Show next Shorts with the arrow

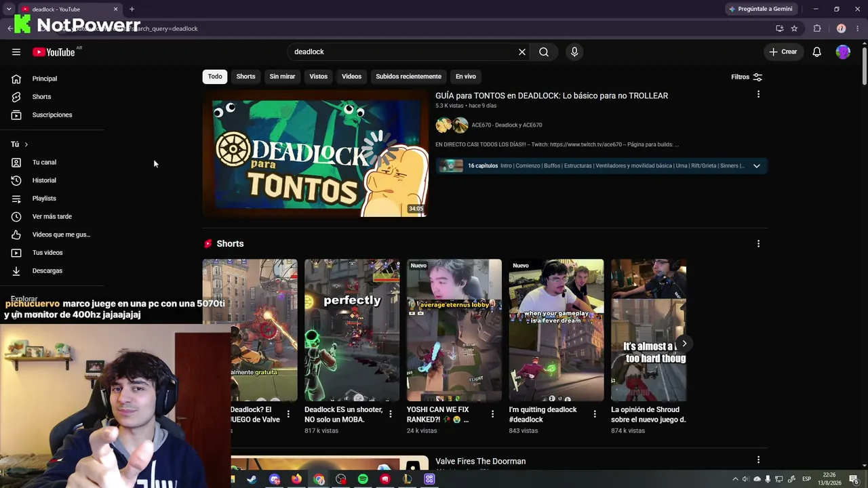(x=684, y=344)
